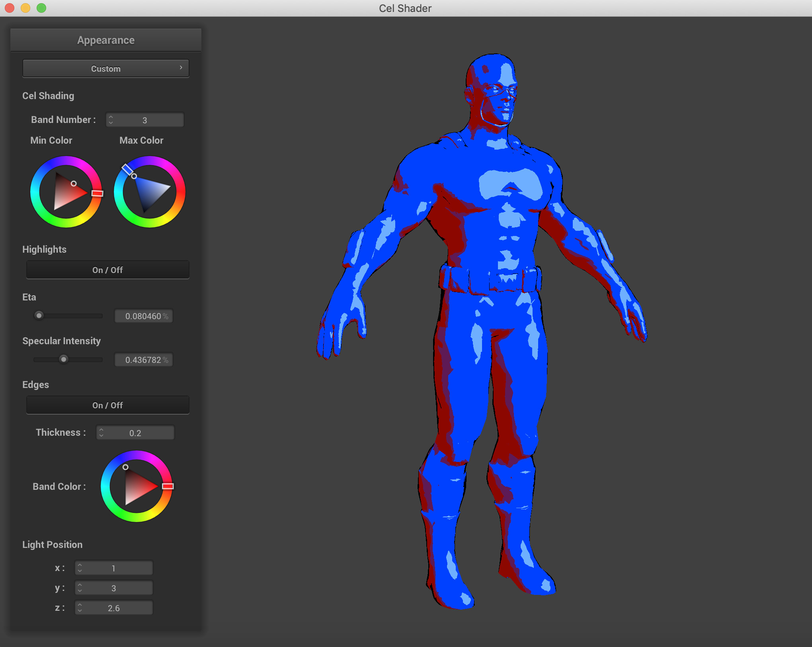812x647 pixels.
Task: Click the Min Color hue ring handle
Action: [x=98, y=193]
